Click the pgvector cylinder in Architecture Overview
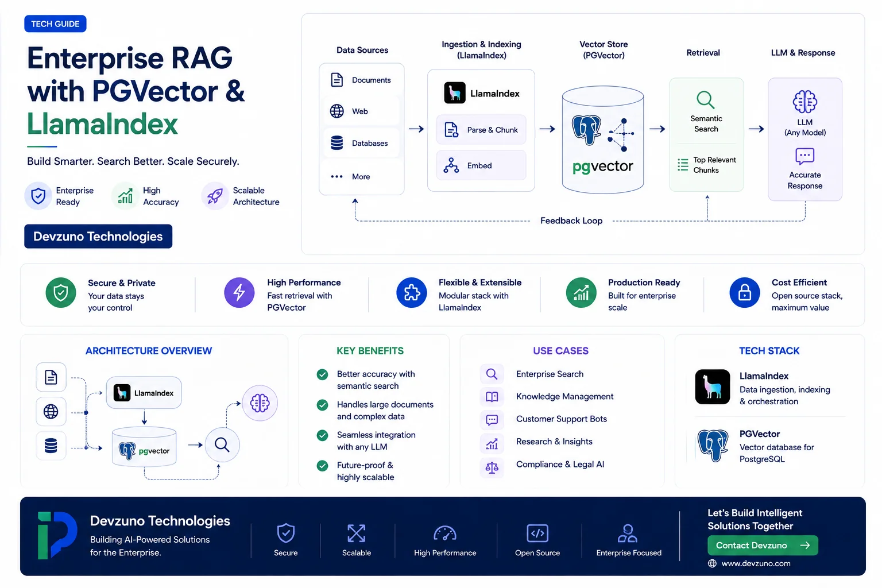Image resolution: width=882 pixels, height=588 pixels. pos(144,447)
